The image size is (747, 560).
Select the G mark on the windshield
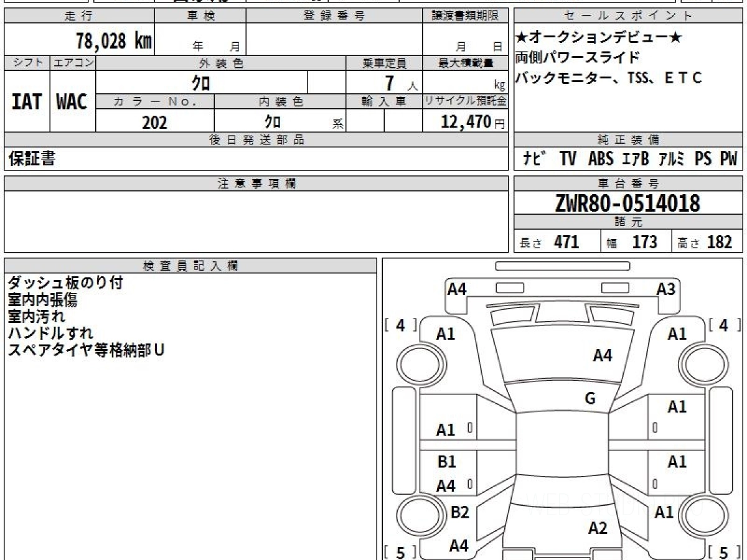[590, 399]
